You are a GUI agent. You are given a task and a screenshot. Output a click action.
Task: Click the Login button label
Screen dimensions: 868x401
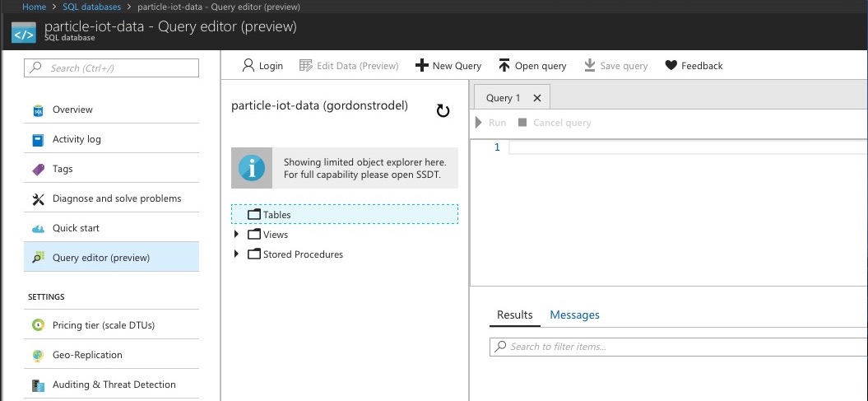pos(271,66)
